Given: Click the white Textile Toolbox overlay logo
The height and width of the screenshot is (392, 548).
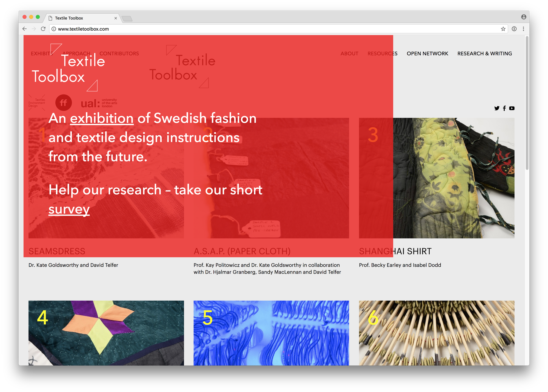Looking at the screenshot, I should point(68,68).
